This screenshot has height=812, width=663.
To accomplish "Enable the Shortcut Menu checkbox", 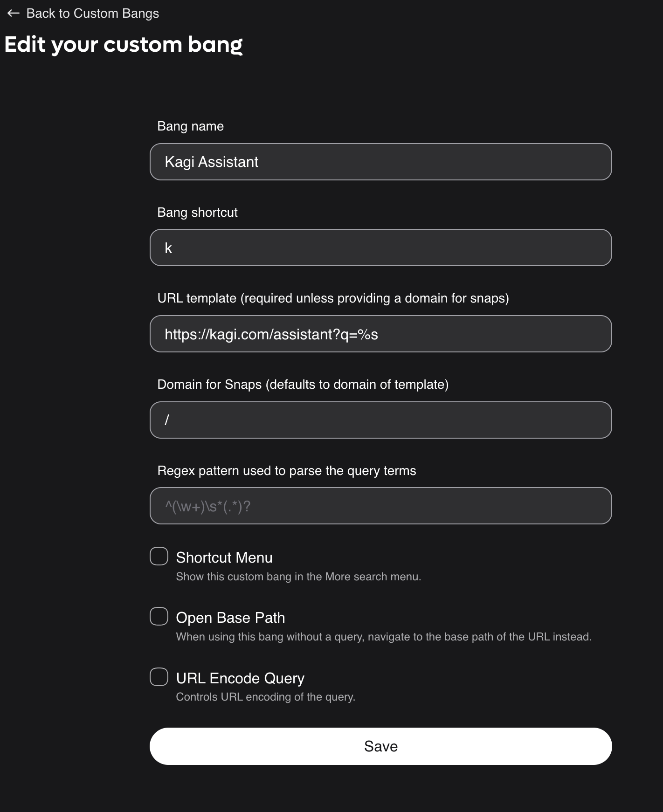I will 159,557.
